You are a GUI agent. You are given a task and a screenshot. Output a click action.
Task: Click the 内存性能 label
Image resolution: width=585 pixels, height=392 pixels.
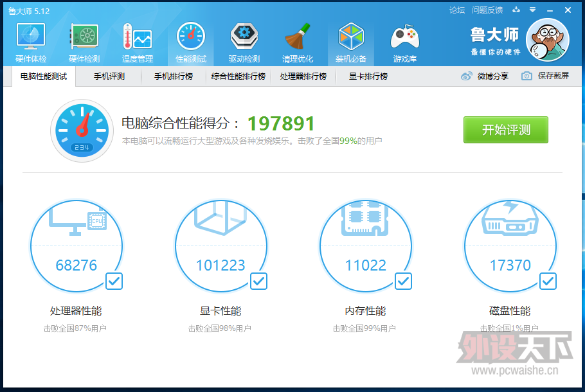pyautogui.click(x=365, y=310)
